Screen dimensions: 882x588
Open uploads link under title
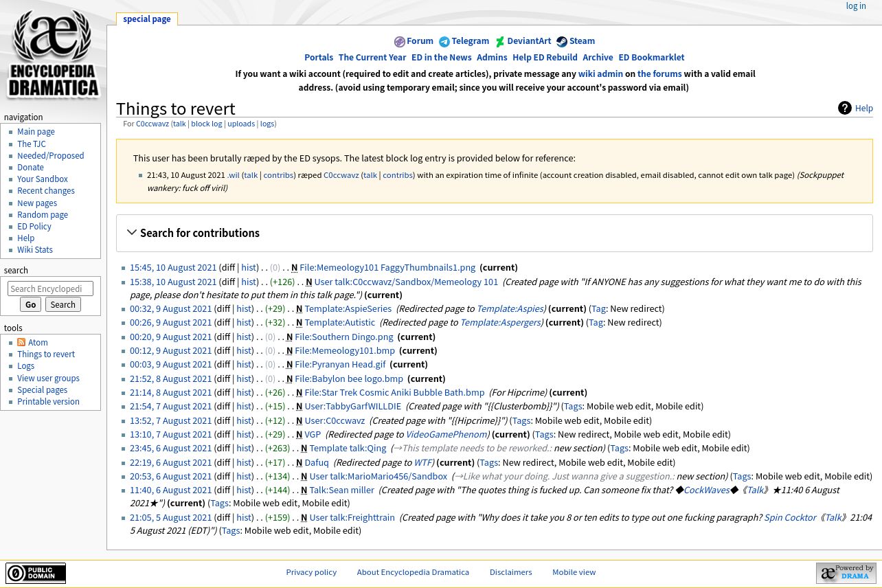(241, 124)
